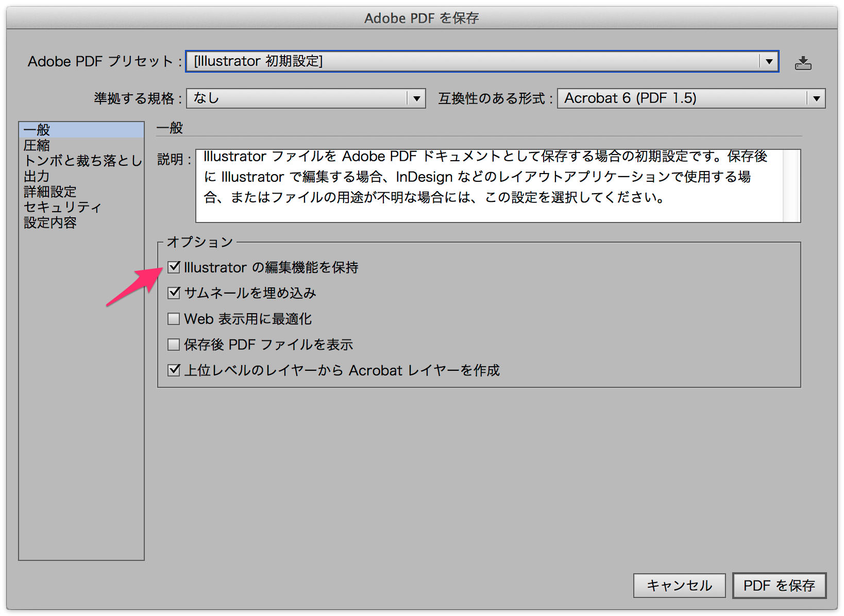This screenshot has width=844, height=616.
Task: Open the 互換性のある形式 dropdown
Action: (x=691, y=98)
